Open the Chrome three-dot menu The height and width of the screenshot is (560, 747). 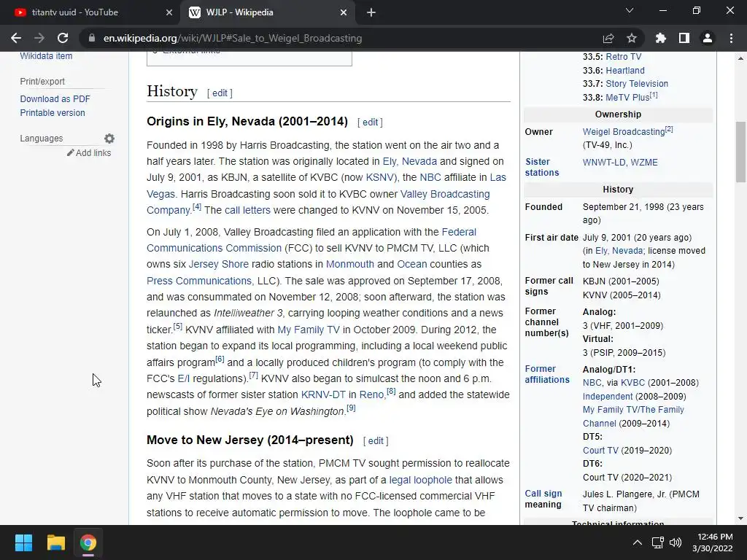click(x=731, y=38)
